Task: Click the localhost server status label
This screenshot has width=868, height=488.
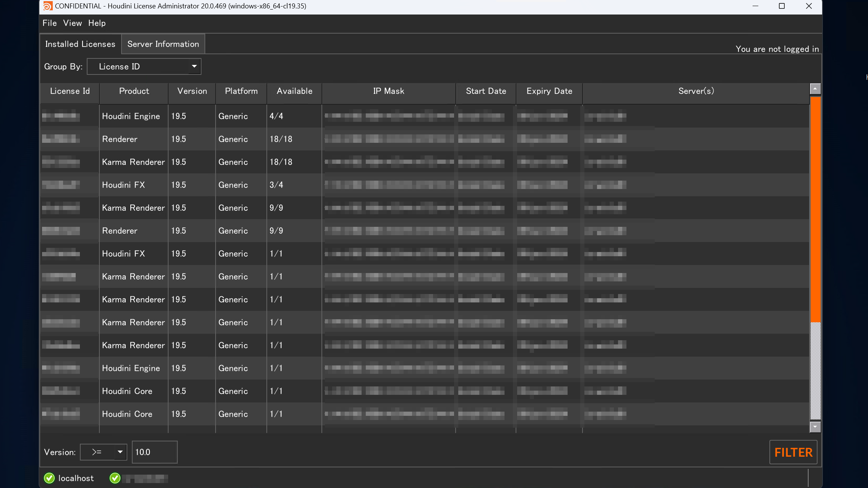Action: (76, 478)
